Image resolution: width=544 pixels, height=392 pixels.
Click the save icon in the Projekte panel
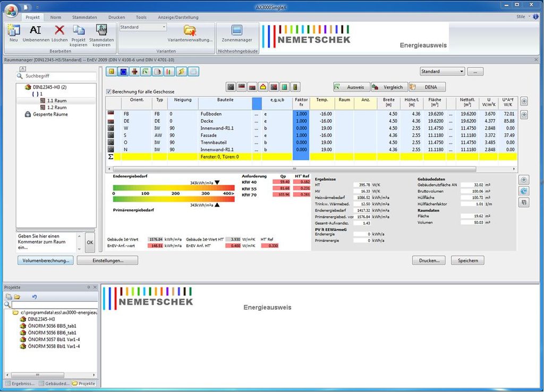click(8, 296)
